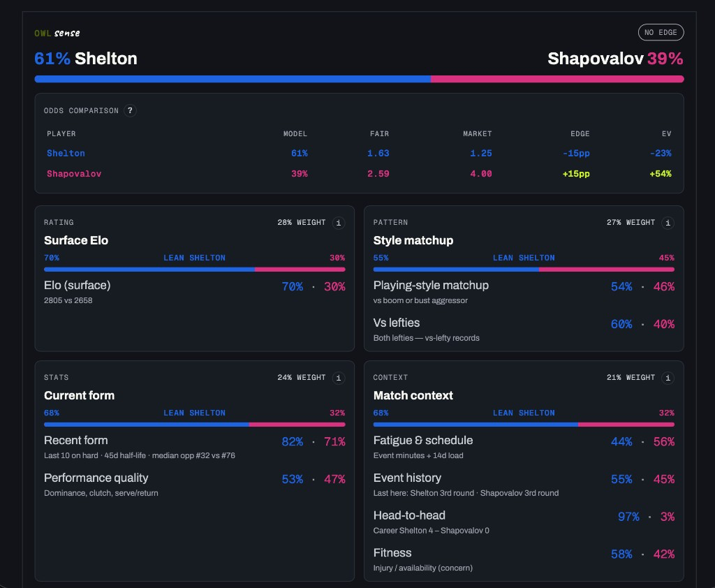The height and width of the screenshot is (588, 715).
Task: Click the 28% WEIGHT label
Action: [x=302, y=222]
